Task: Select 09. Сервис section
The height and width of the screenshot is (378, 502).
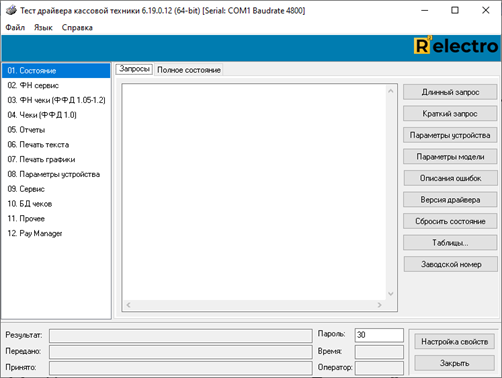Action: click(x=56, y=189)
